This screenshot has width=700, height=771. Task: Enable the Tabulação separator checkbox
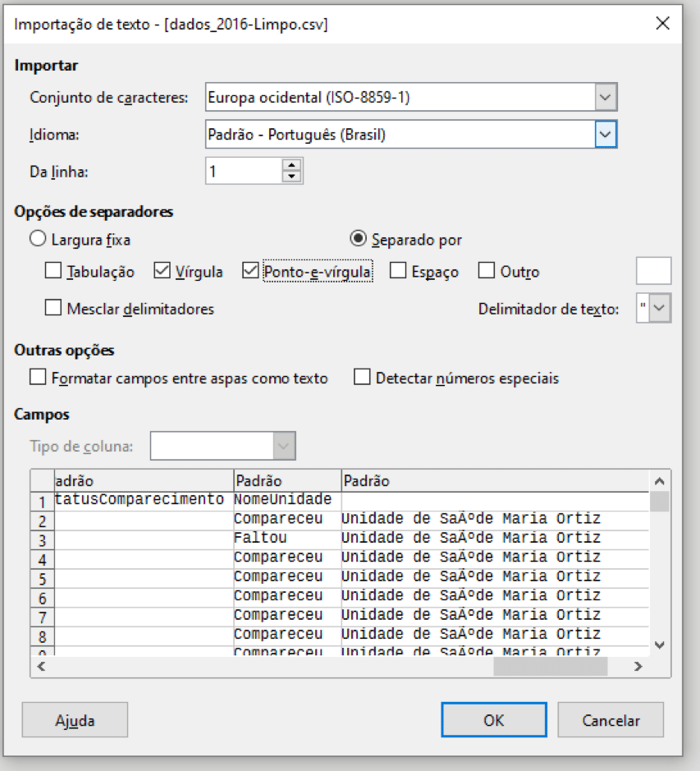tap(53, 271)
